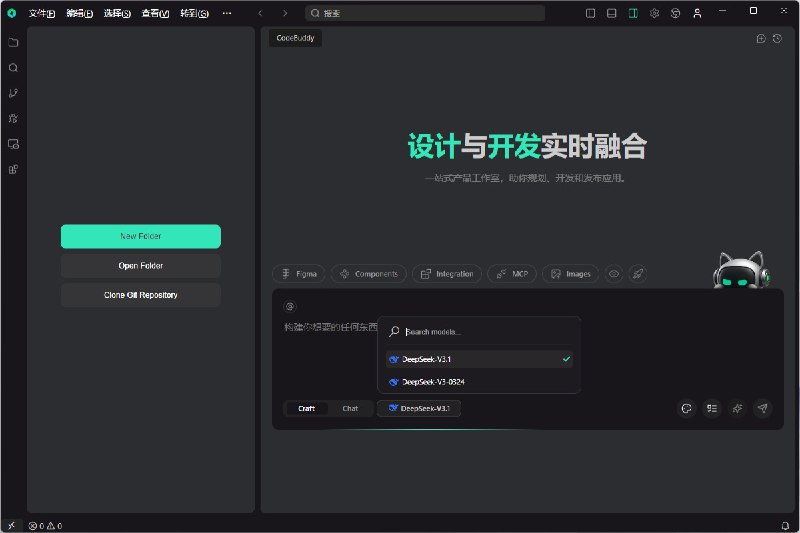Open the Explorer folder icon in sidebar
This screenshot has width=800, height=533.
[x=13, y=43]
